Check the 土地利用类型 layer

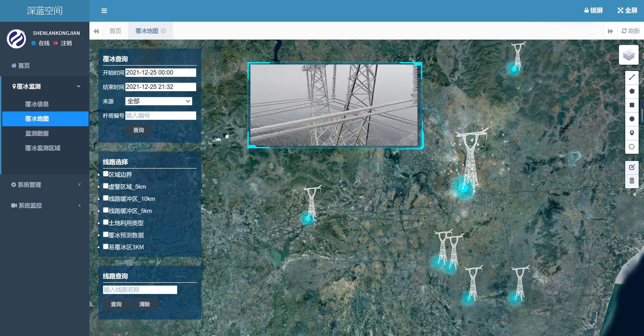pos(106,222)
